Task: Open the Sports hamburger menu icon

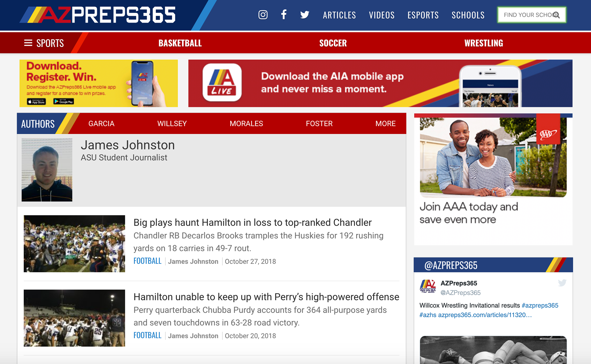Action: (x=28, y=43)
